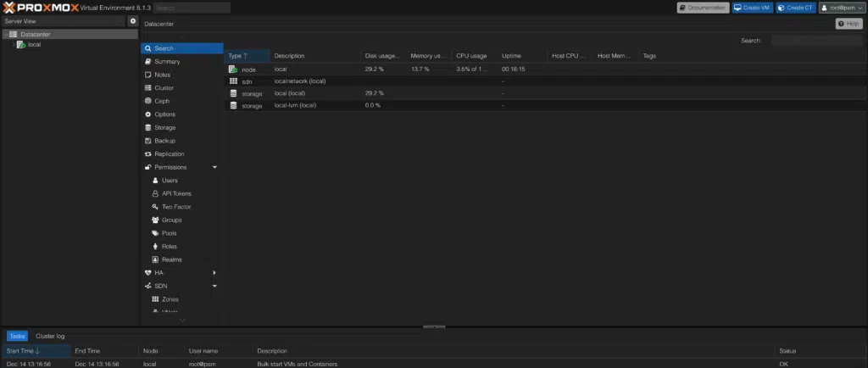Open the Backup menu entry
Screen dimensions: 868x368
coord(182,141)
